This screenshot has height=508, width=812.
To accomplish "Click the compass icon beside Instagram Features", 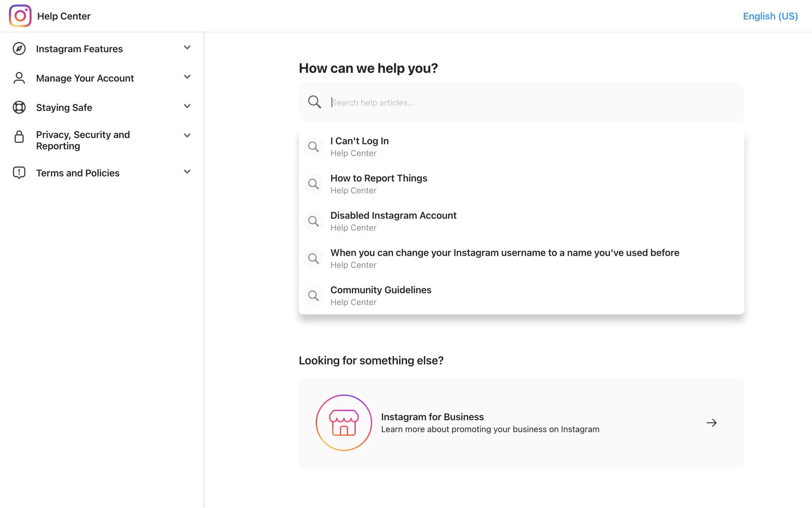I will tap(19, 49).
